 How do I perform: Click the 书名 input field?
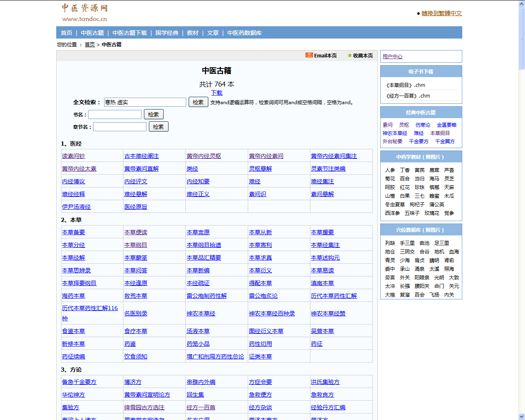tap(115, 114)
